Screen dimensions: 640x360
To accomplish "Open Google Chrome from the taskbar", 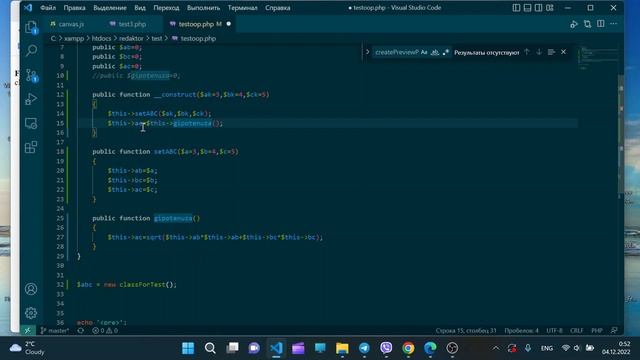I will click(408, 348).
